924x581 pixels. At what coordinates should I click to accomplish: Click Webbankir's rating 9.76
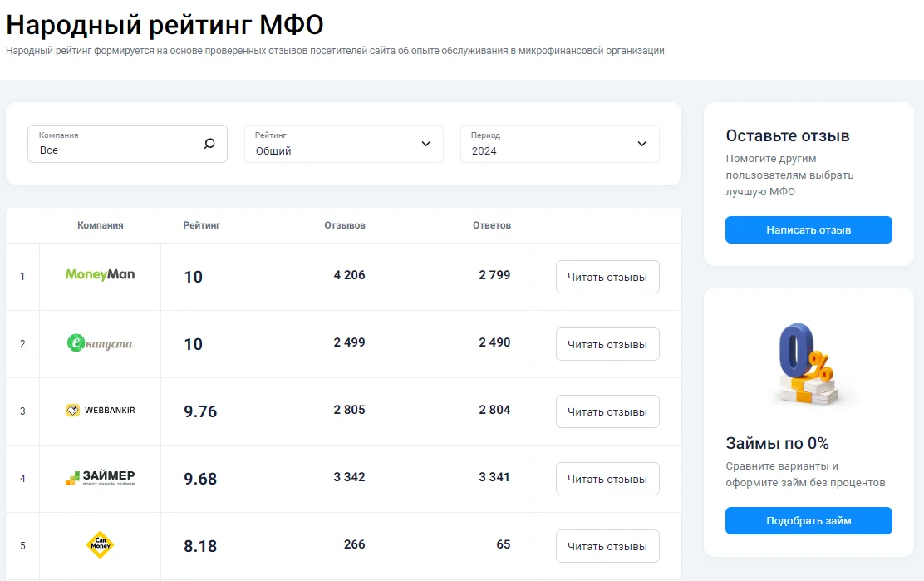click(200, 411)
